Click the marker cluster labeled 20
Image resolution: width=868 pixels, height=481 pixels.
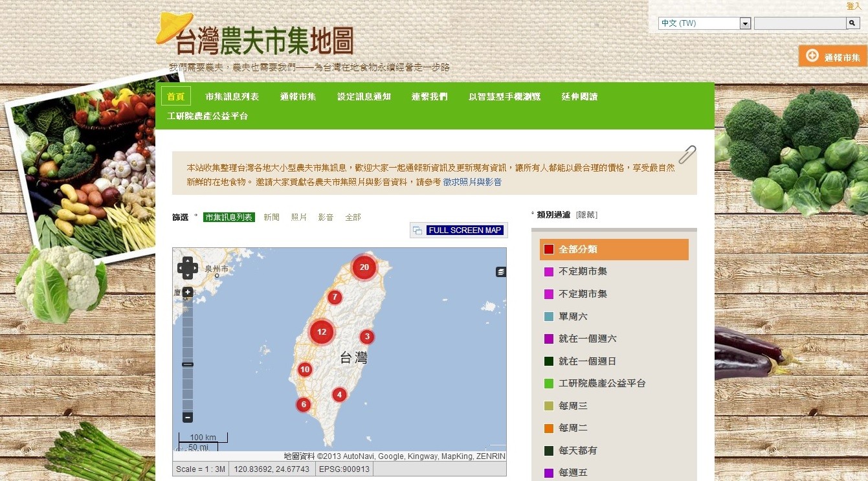pos(364,267)
